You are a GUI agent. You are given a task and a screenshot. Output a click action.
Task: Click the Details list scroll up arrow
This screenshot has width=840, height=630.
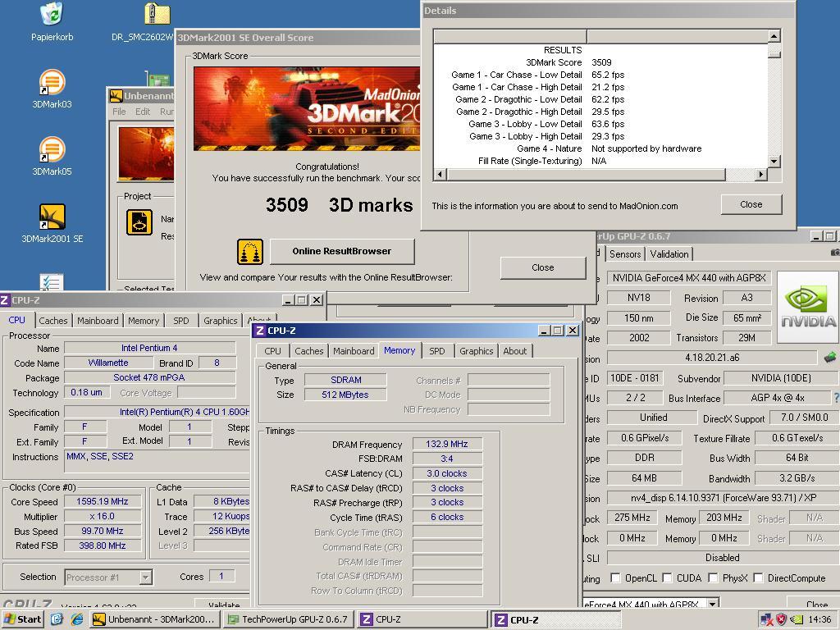(774, 36)
